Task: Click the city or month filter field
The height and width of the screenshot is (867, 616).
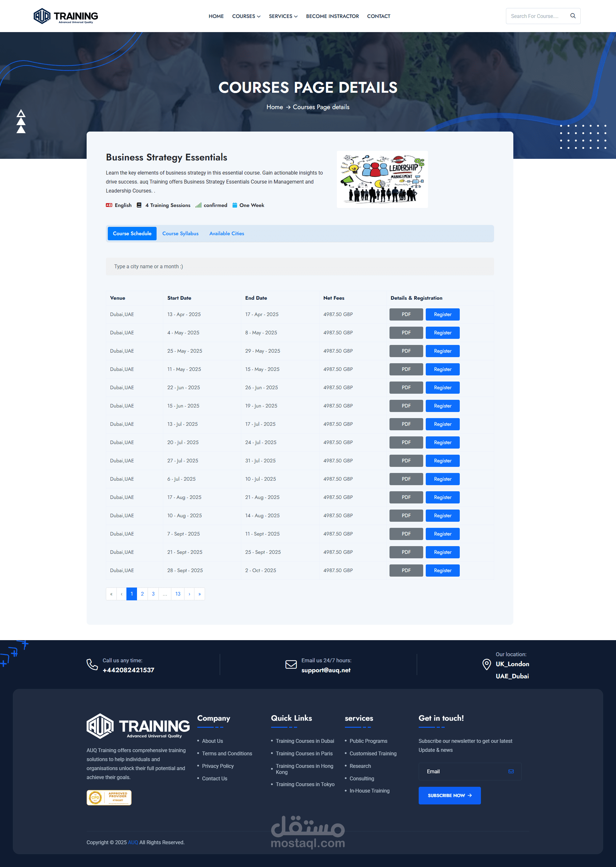Action: (300, 267)
